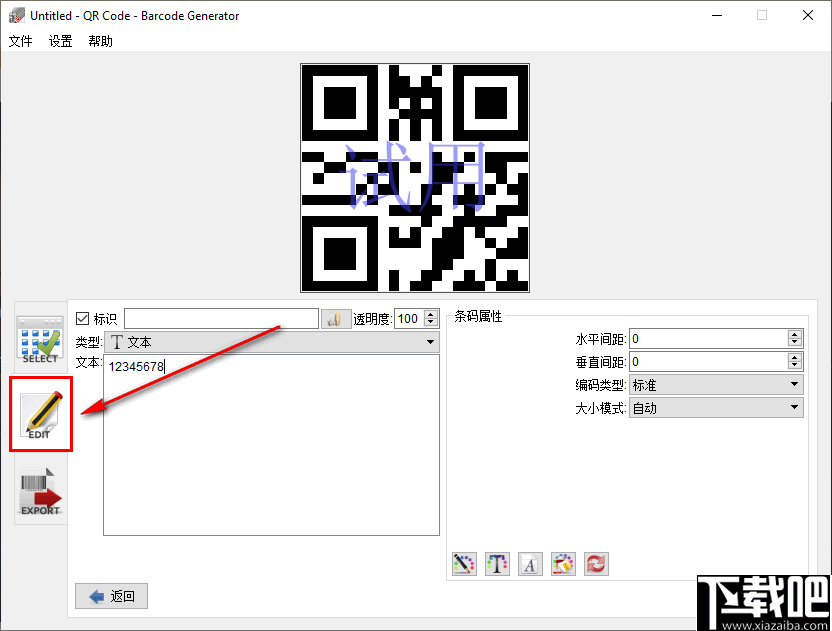The image size is (832, 631).
Task: Click the QR code preview image
Action: (415, 177)
